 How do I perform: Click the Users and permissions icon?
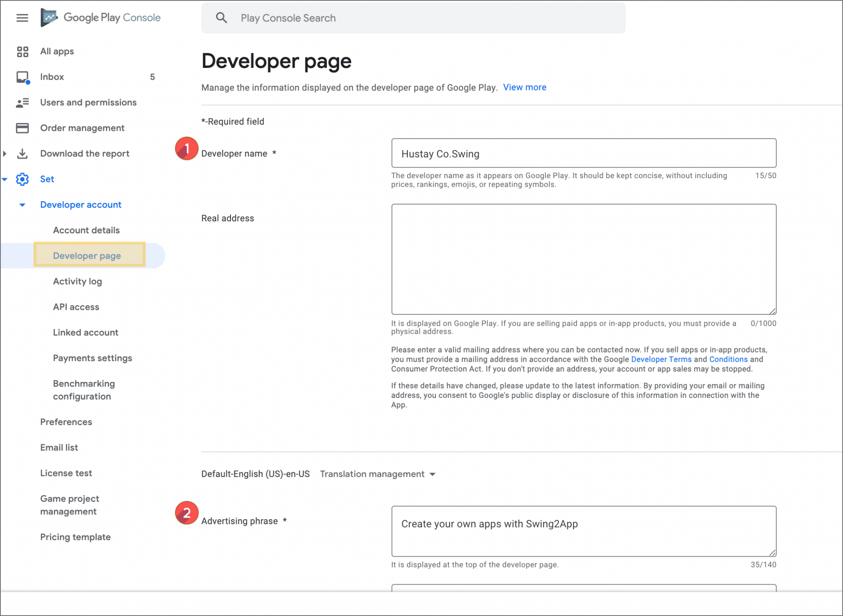point(23,102)
